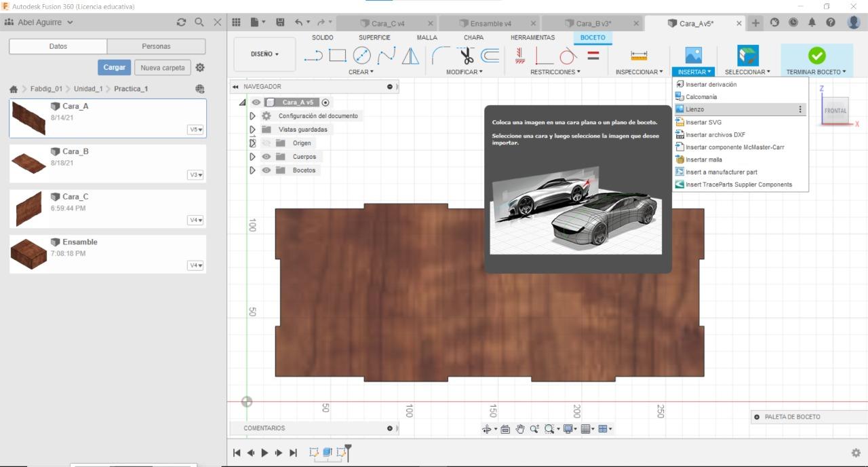Toggle visibility of Bocetos folder
The height and width of the screenshot is (467, 868).
[x=267, y=170]
